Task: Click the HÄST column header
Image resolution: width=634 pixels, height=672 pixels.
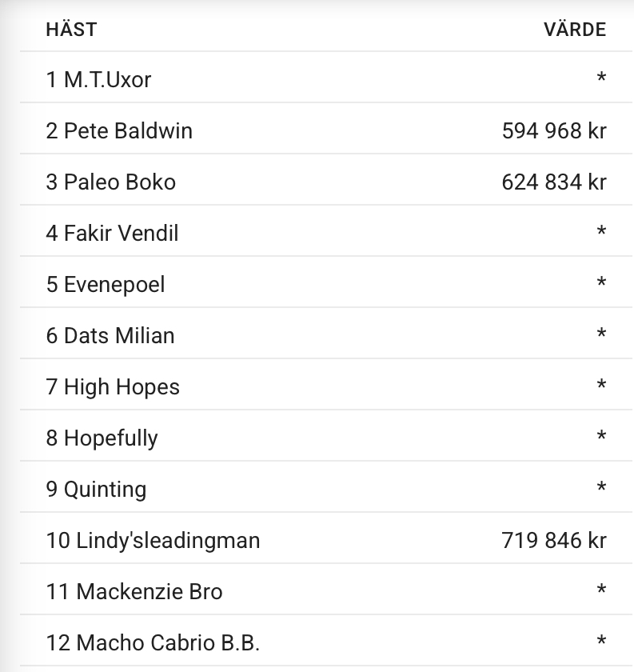Action: click(71, 30)
